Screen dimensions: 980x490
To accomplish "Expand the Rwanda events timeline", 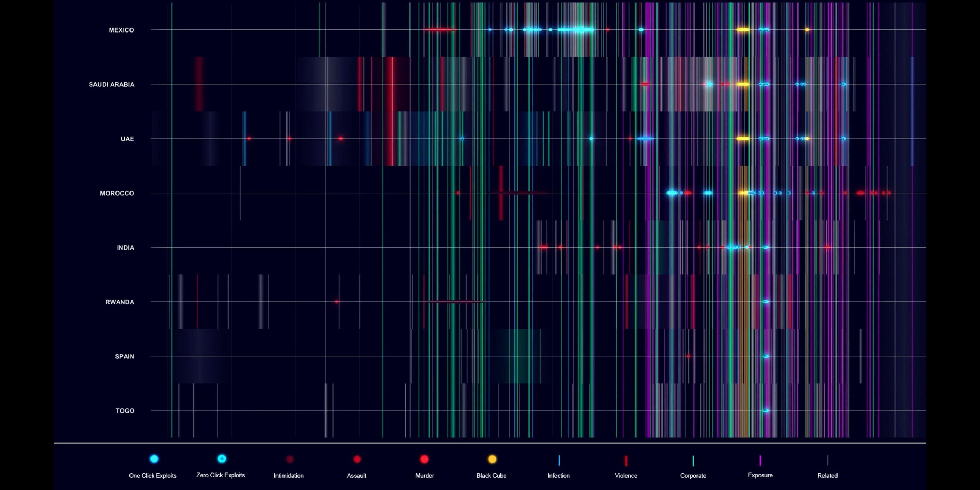I will [119, 302].
